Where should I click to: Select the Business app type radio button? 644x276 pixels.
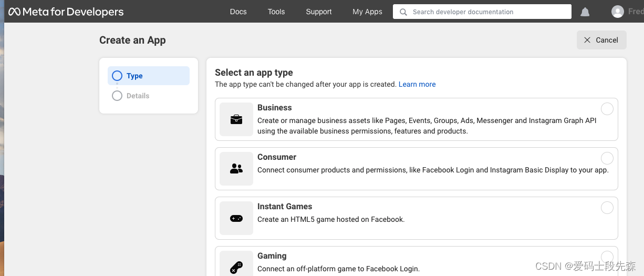pyautogui.click(x=607, y=109)
